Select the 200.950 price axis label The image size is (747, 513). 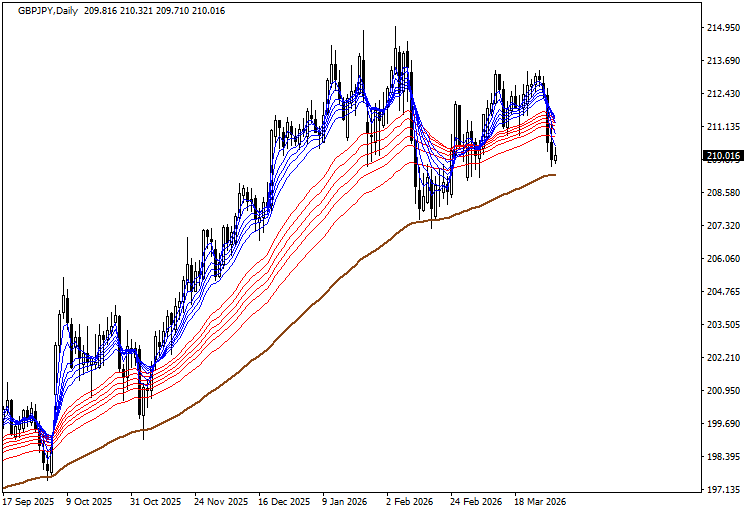722,391
